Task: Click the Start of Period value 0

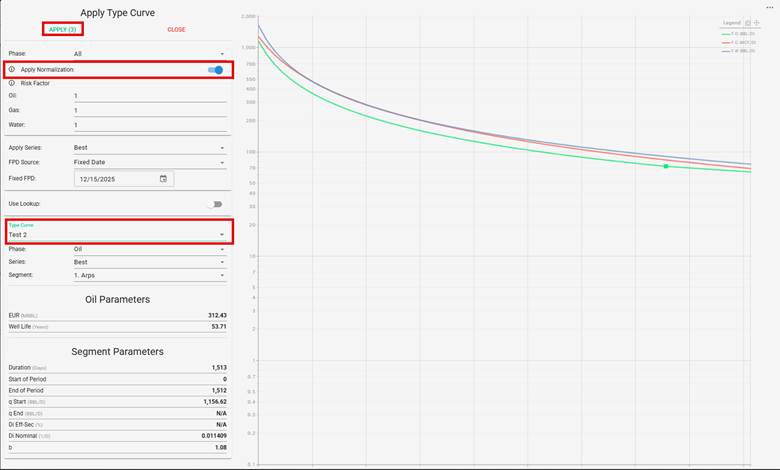Action: [225, 379]
